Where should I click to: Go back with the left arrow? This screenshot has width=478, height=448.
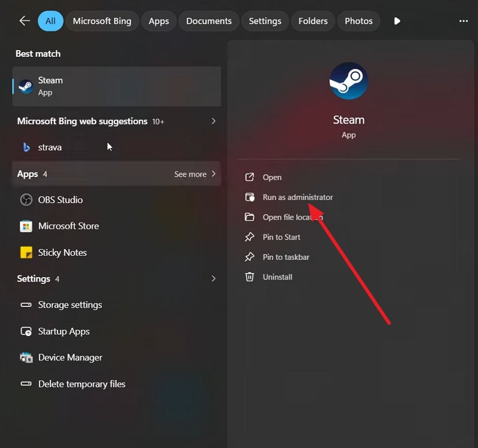(x=24, y=21)
